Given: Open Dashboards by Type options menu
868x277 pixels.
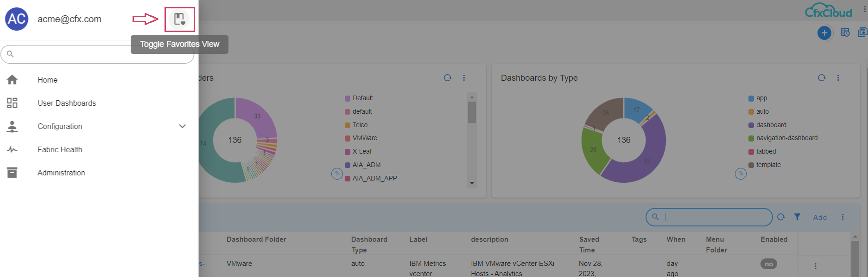Looking at the screenshot, I should [x=838, y=78].
